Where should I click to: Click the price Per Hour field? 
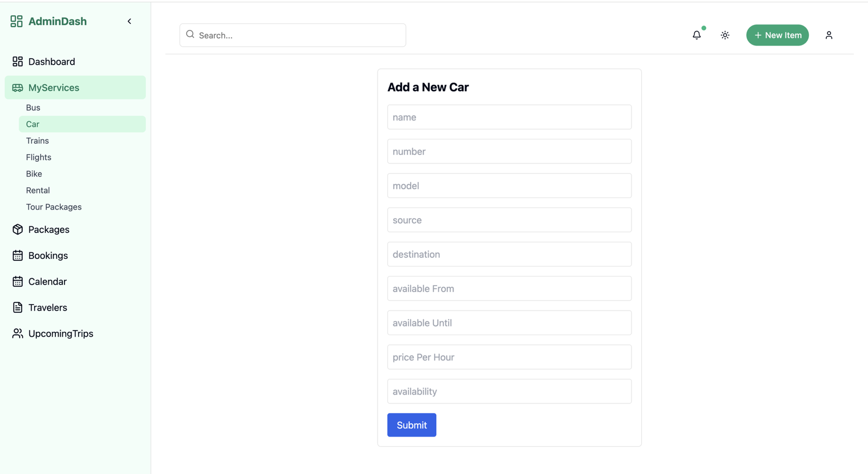click(x=509, y=357)
